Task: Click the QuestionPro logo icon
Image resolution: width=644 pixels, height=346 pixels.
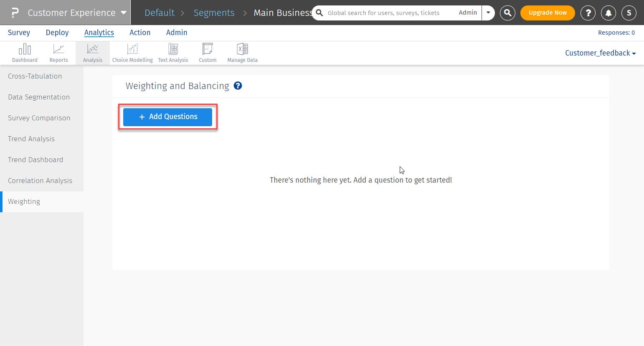Action: (x=15, y=13)
